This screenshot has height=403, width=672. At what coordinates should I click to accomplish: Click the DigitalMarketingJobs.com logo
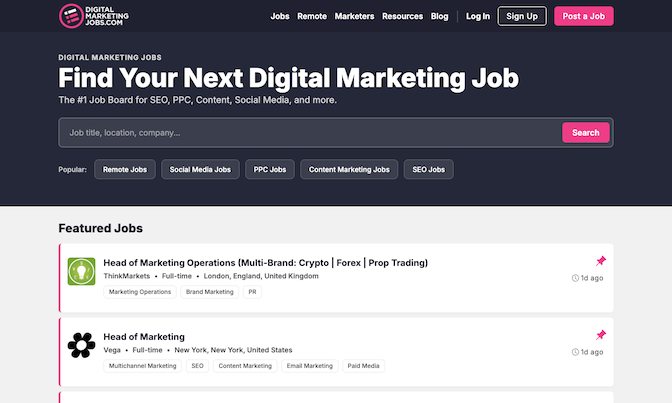[x=93, y=16]
